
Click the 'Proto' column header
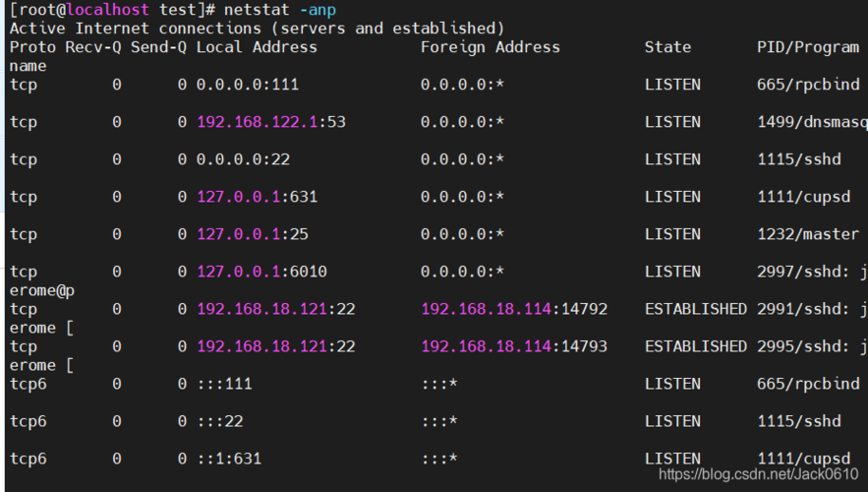pyautogui.click(x=32, y=47)
